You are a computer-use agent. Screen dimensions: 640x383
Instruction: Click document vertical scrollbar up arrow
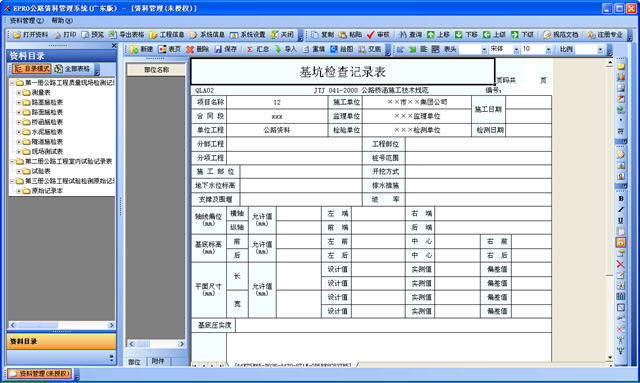pyautogui.click(x=610, y=63)
